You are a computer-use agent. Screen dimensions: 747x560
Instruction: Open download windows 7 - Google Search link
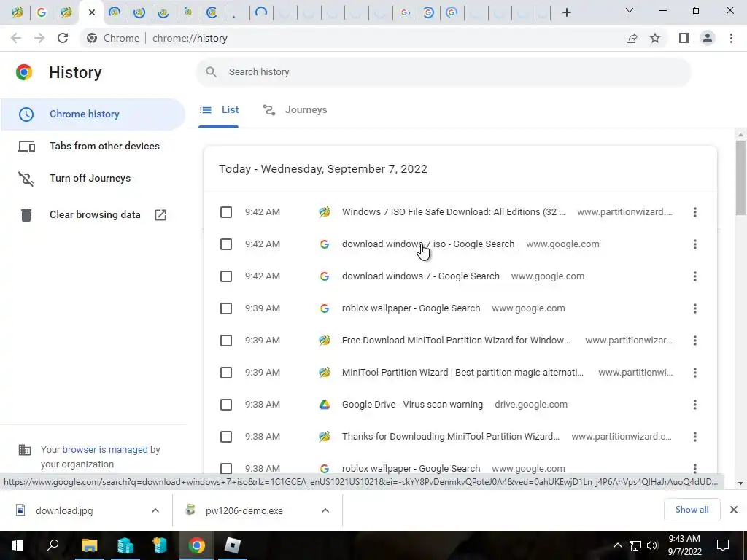[421, 276]
